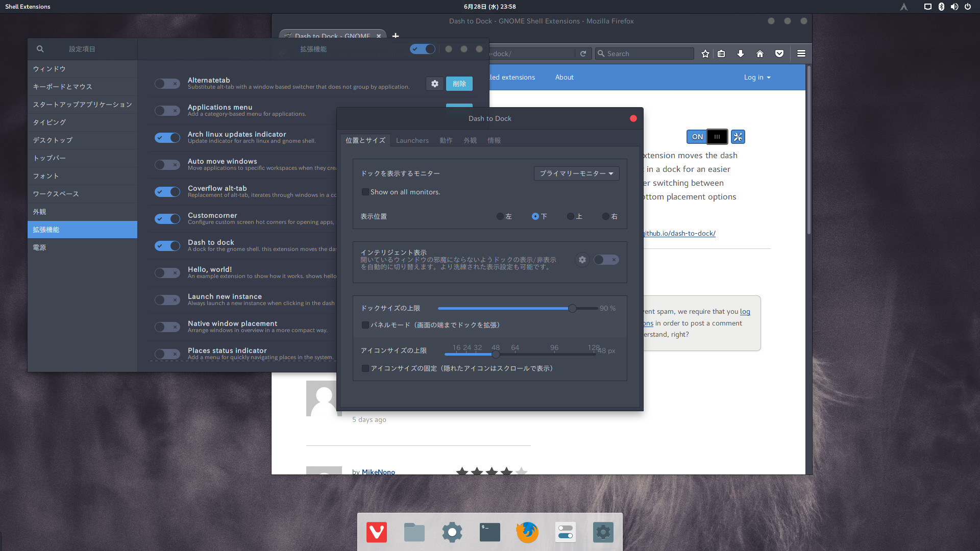
Task: Close the Dash to Dock settings dialog
Action: pos(633,118)
